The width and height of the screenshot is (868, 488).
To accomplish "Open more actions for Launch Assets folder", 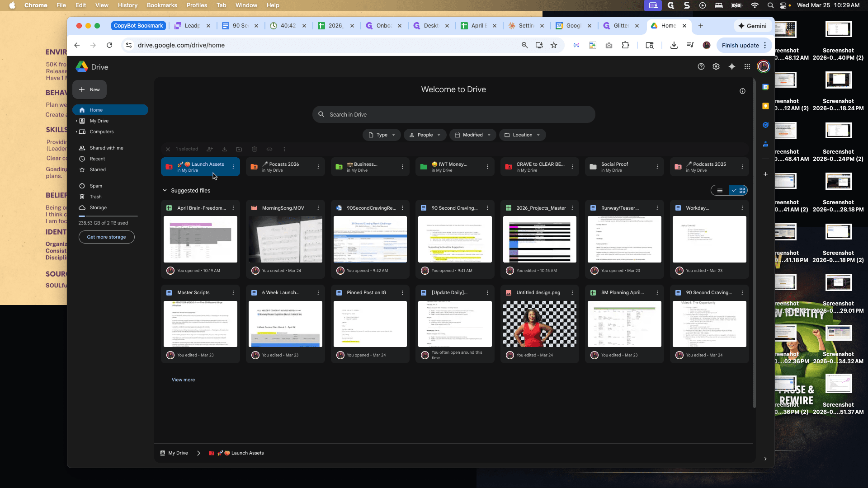I will pos(233,167).
